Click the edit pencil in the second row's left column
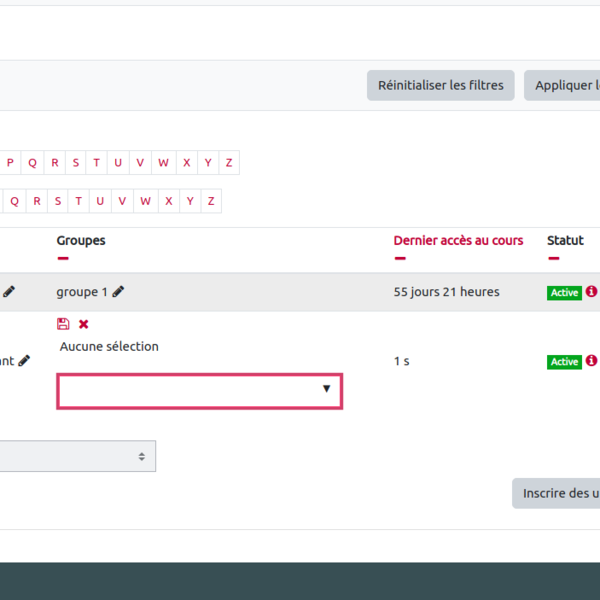The width and height of the screenshot is (600, 600). pos(24,361)
